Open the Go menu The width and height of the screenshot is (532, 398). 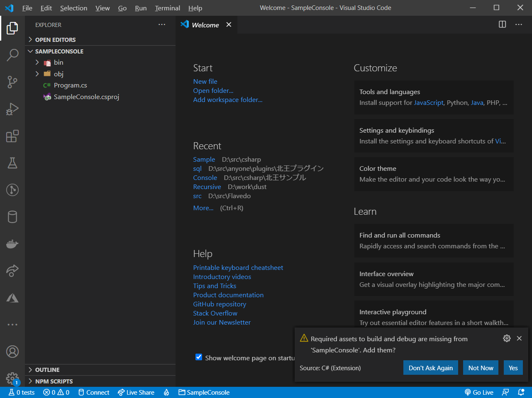click(122, 8)
